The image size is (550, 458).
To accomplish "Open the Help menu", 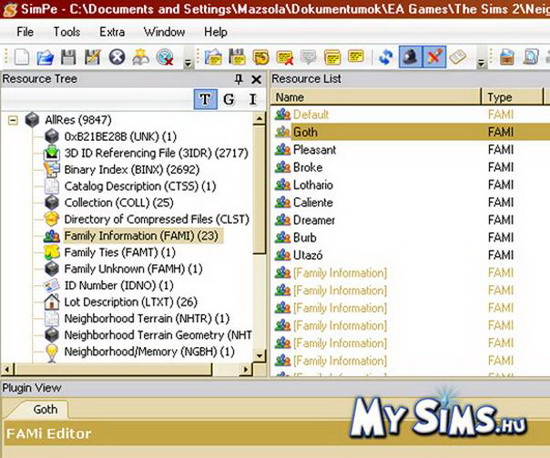I will (216, 32).
